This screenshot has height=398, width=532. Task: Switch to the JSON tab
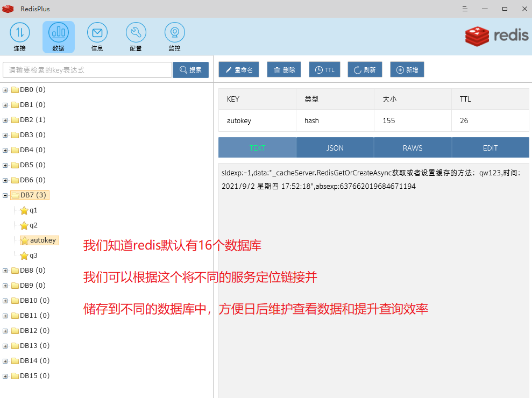click(x=335, y=147)
